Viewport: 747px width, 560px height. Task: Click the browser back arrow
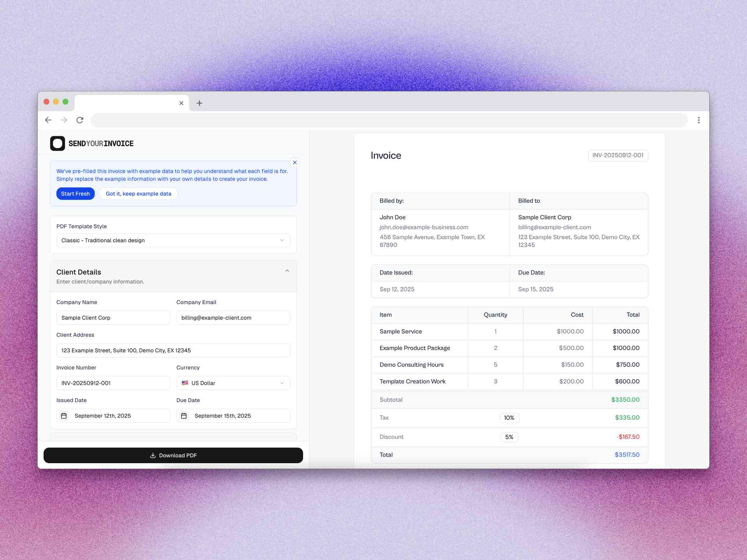pos(48,120)
